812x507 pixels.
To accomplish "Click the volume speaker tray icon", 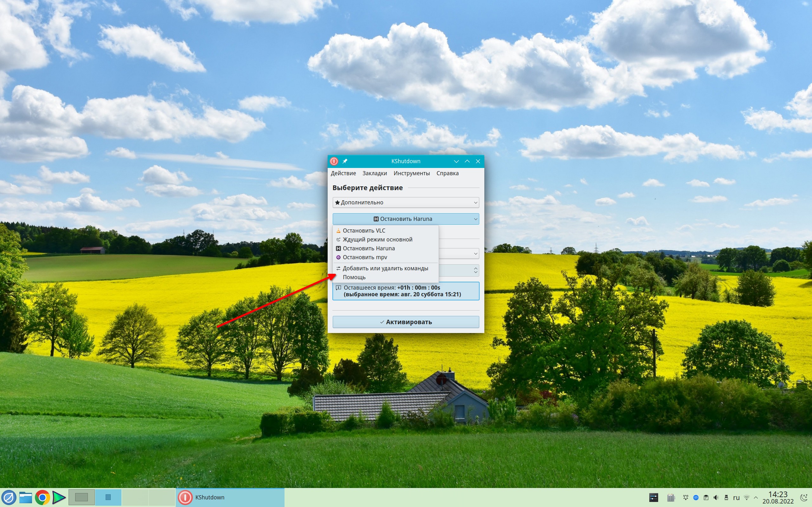I will (716, 497).
